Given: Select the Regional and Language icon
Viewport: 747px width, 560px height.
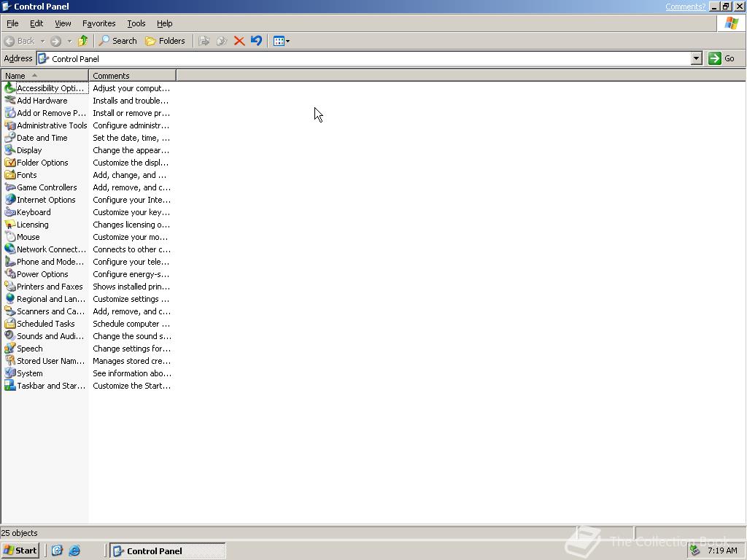Looking at the screenshot, I should (10, 298).
